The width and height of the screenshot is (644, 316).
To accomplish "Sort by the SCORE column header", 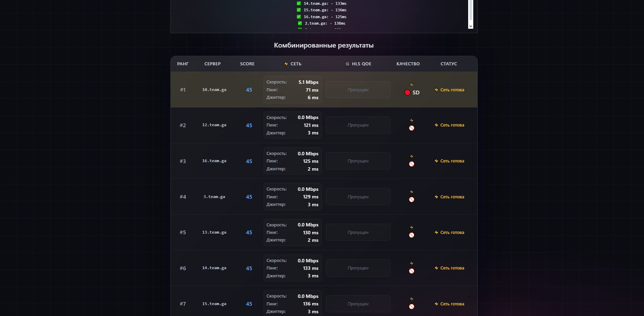I will [x=247, y=64].
